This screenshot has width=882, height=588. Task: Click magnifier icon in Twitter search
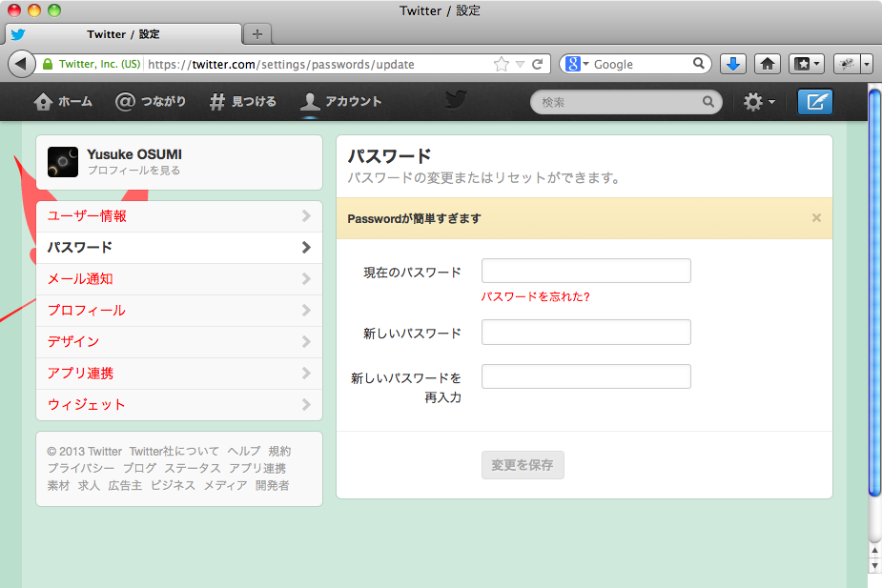tap(708, 102)
